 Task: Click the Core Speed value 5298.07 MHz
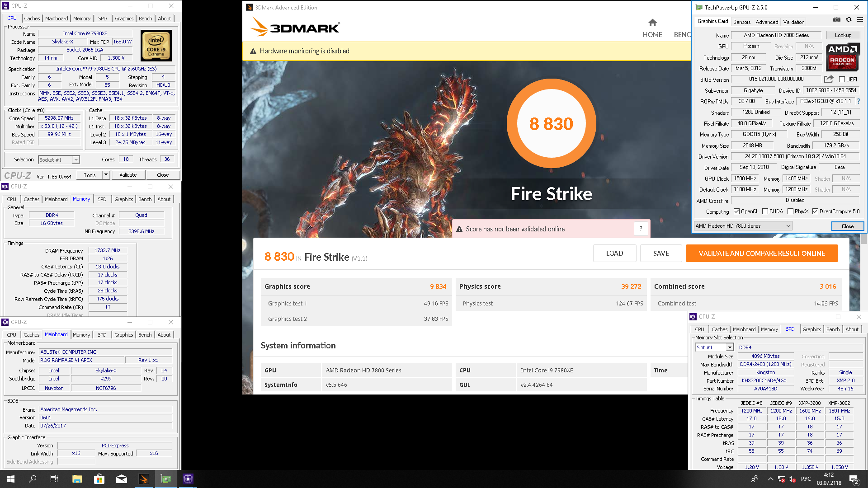(x=59, y=118)
